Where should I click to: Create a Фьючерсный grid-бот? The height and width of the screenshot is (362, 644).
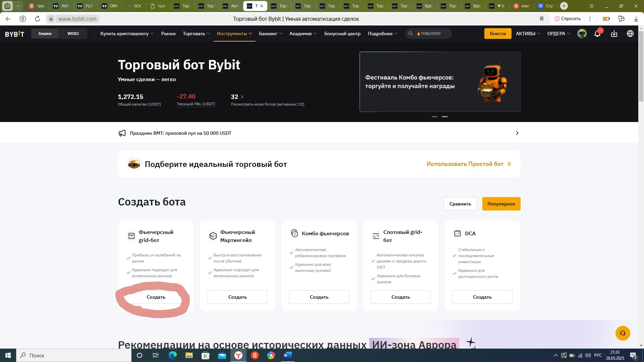pyautogui.click(x=156, y=297)
